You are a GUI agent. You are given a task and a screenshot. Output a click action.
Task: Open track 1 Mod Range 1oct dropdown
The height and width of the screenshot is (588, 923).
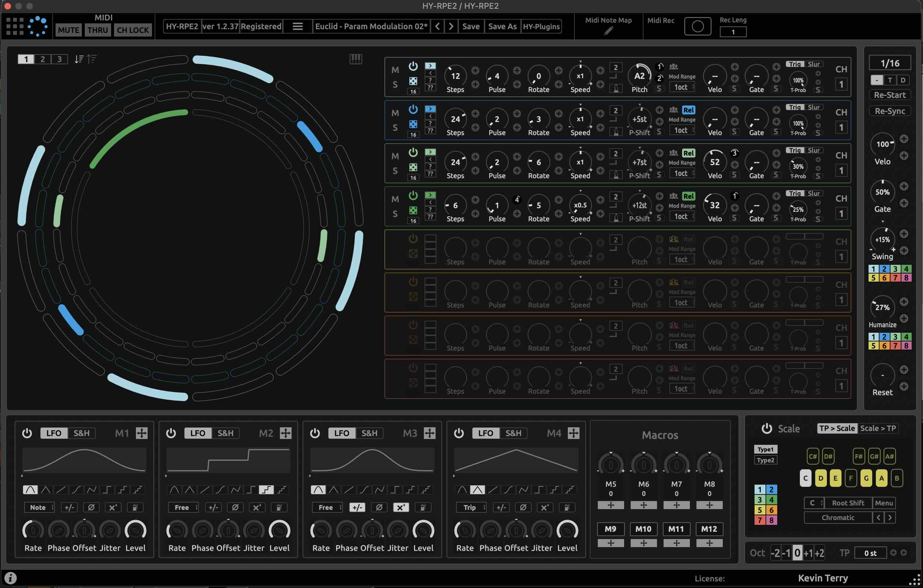pyautogui.click(x=682, y=87)
